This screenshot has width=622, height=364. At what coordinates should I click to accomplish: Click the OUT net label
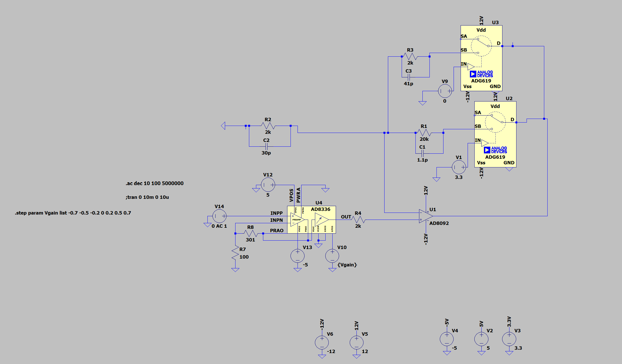pyautogui.click(x=346, y=217)
